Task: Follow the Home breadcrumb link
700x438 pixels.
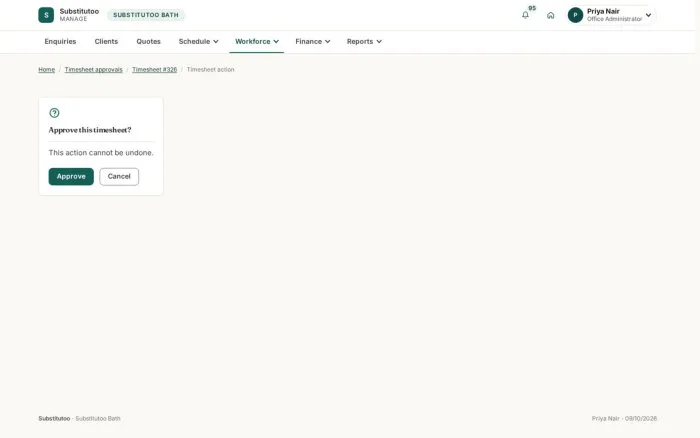Action: coord(46,70)
